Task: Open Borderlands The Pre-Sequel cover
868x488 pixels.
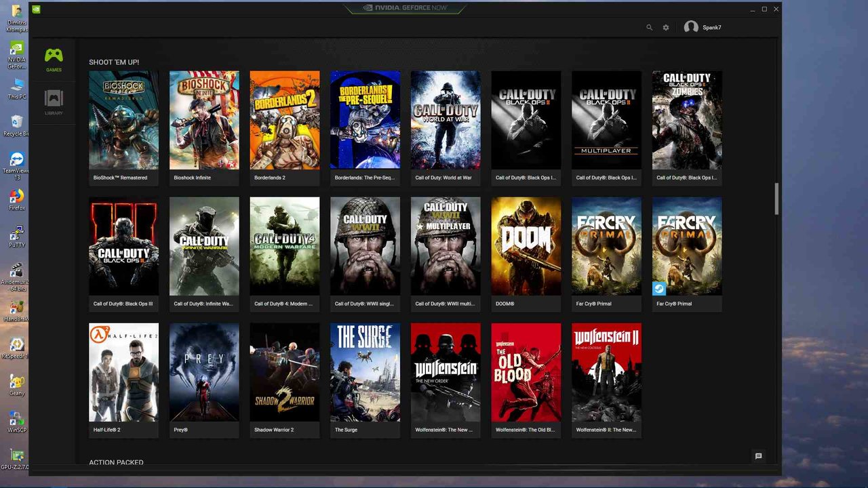Action: coord(365,120)
